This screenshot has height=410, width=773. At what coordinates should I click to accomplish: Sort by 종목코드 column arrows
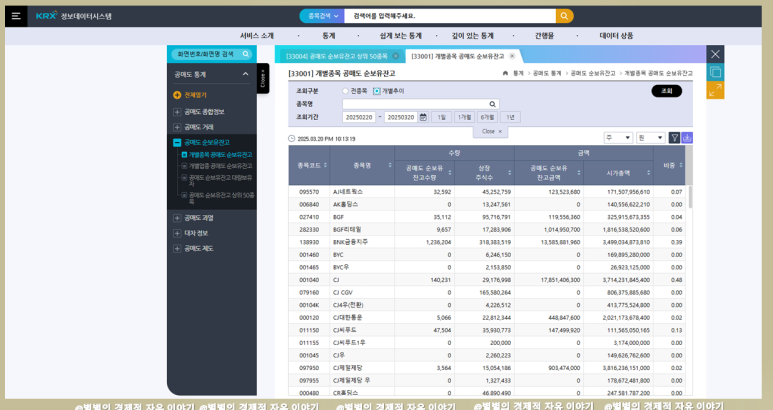tap(325, 165)
